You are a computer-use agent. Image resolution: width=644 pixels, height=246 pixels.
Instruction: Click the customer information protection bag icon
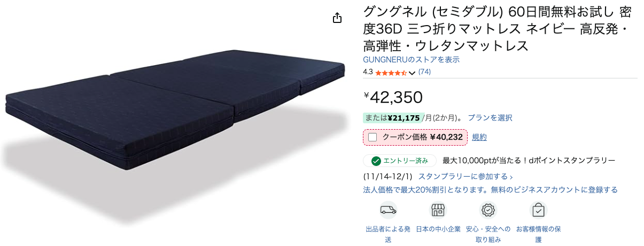point(538,210)
